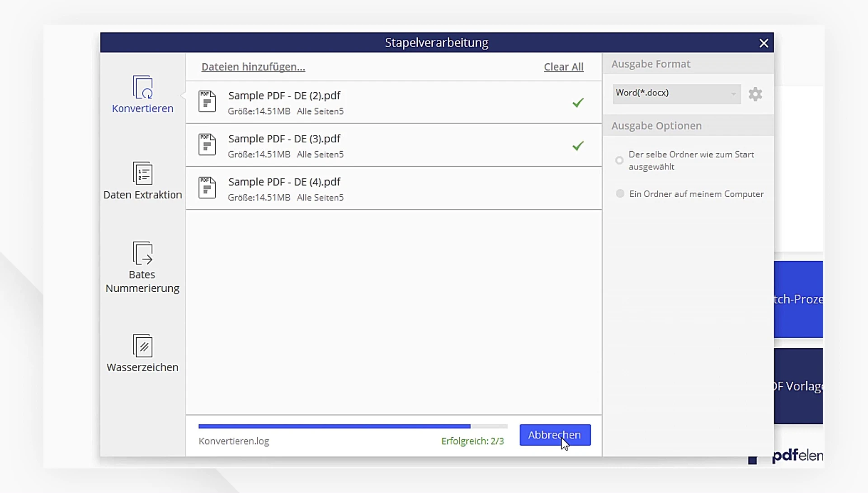Image resolution: width=868 pixels, height=493 pixels.
Task: Open the Konvertieren icon in sidebar
Action: (x=143, y=87)
